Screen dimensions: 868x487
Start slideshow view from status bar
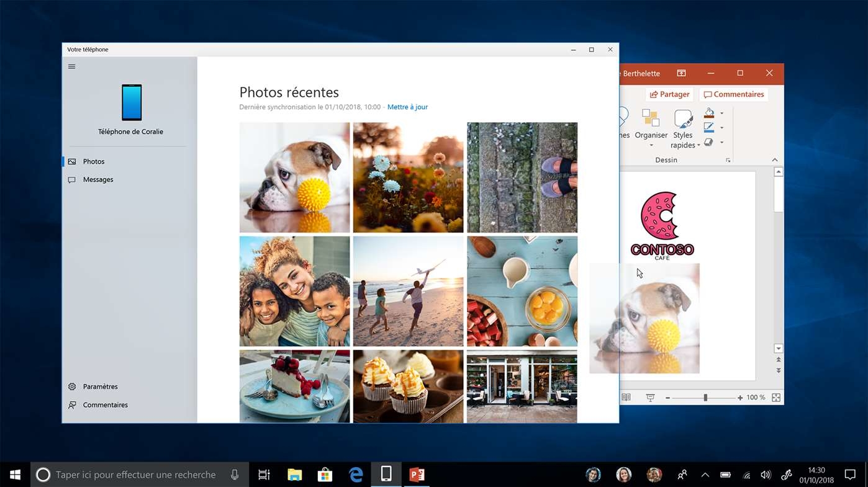pyautogui.click(x=650, y=398)
